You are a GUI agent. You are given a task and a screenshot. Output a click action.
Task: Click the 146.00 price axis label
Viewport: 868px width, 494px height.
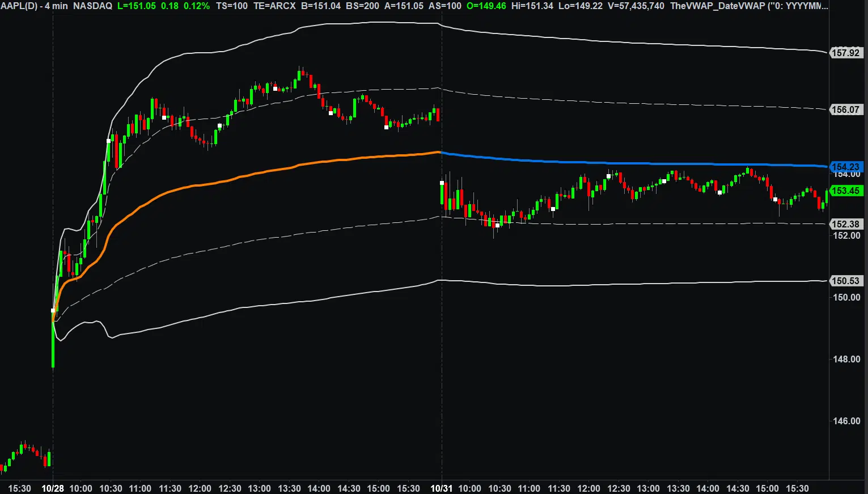tap(846, 421)
